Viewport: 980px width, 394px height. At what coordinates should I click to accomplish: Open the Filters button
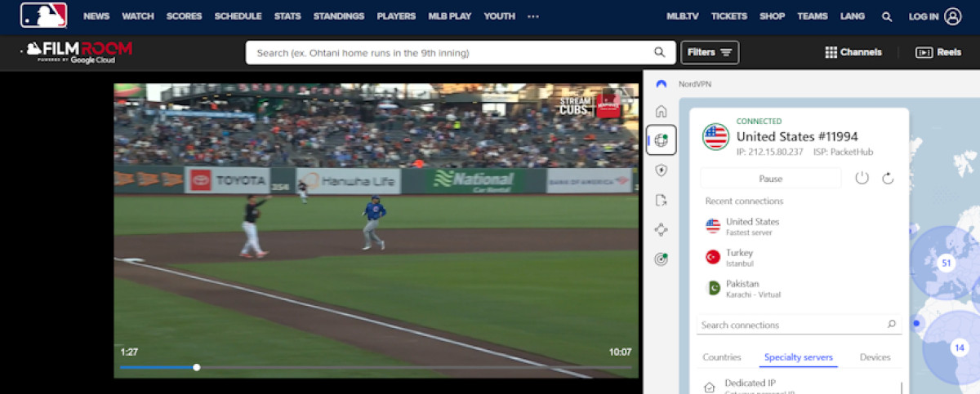tap(710, 52)
